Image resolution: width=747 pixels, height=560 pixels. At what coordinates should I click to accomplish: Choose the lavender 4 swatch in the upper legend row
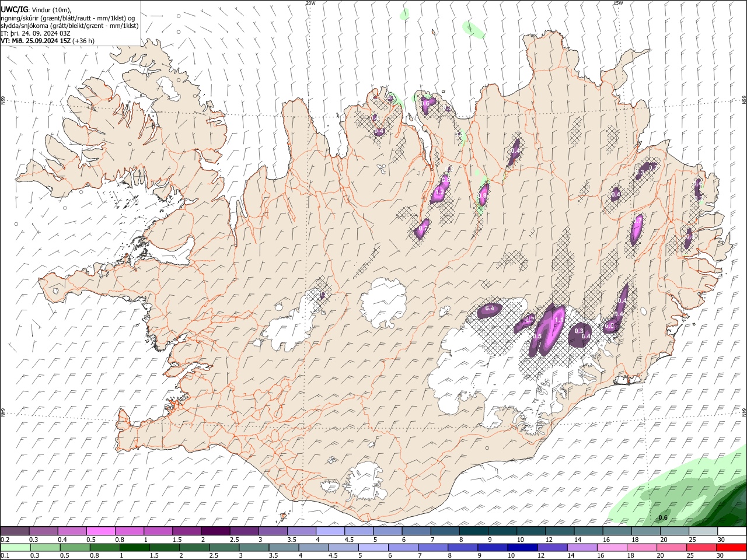[x=330, y=531]
